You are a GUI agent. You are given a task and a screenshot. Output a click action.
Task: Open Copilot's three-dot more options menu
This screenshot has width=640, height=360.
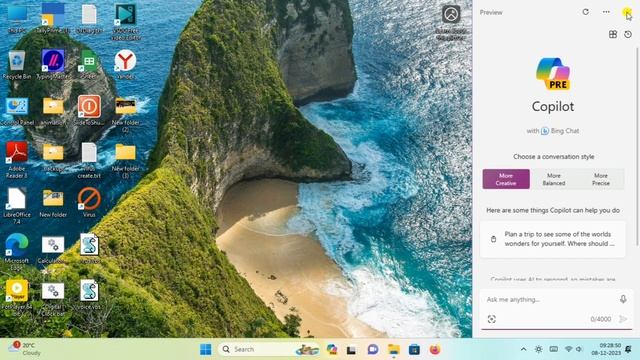pyautogui.click(x=606, y=12)
